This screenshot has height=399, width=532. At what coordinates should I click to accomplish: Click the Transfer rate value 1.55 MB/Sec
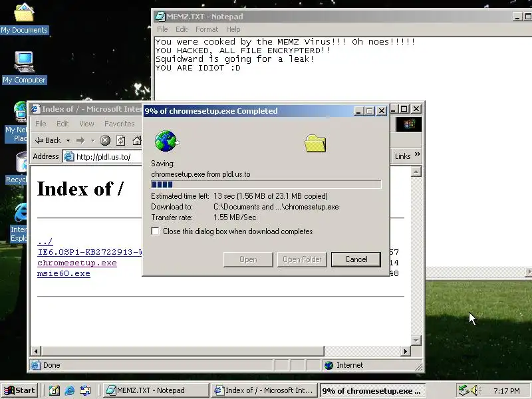tap(235, 217)
